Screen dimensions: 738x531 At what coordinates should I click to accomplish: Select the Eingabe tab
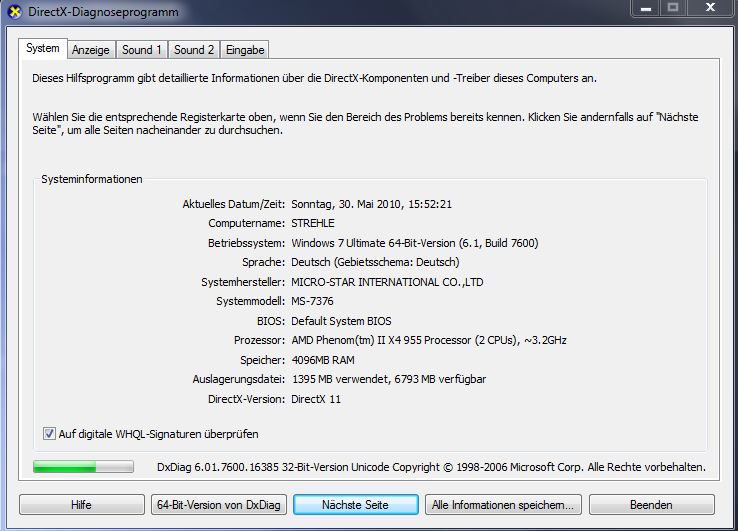245,50
